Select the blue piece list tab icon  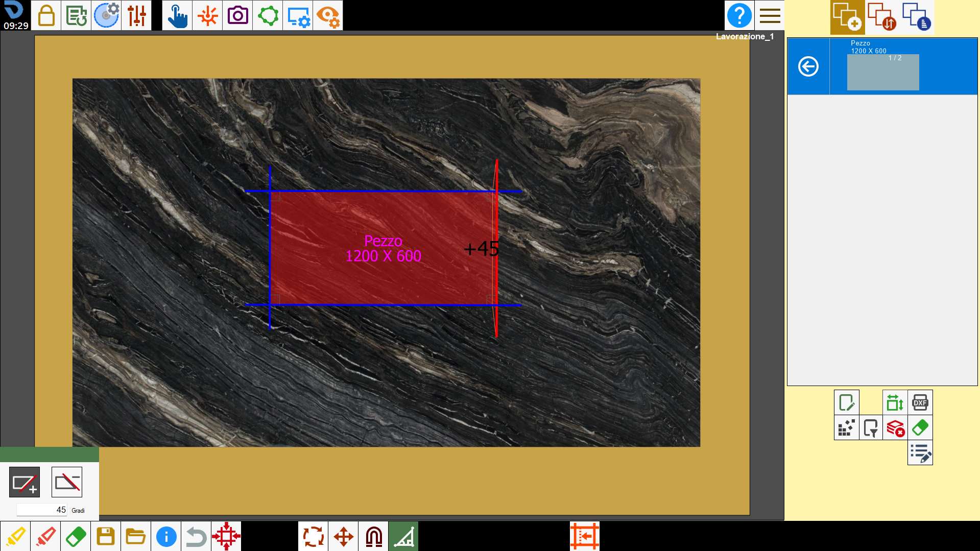click(x=917, y=17)
